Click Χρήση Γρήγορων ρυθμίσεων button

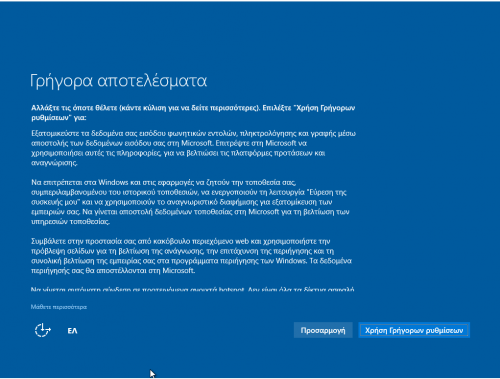click(x=414, y=330)
